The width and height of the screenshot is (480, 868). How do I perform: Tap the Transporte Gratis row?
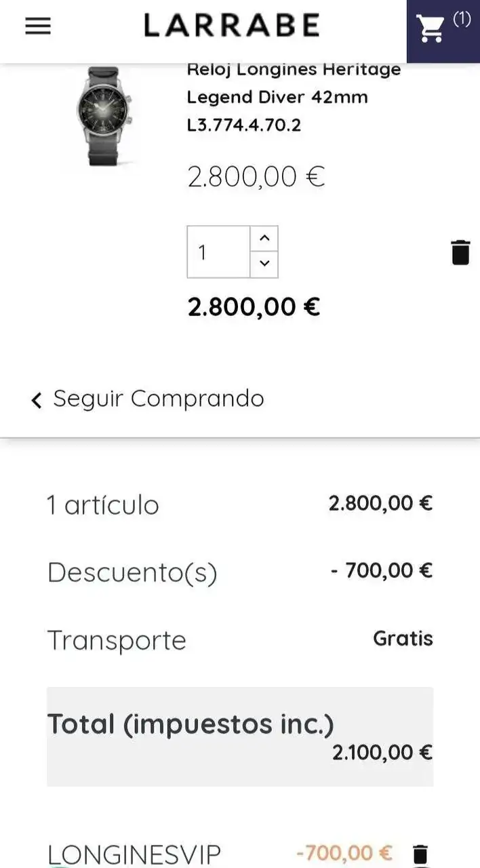(x=240, y=639)
